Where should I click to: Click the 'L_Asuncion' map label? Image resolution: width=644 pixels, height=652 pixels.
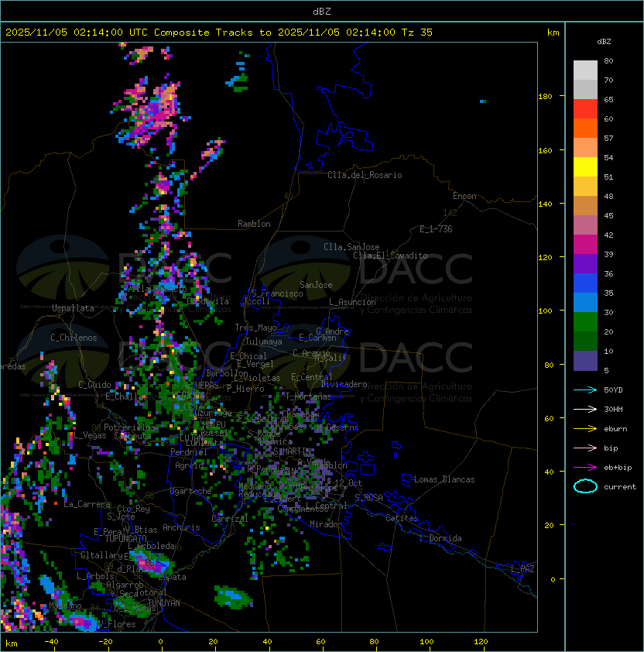point(352,302)
